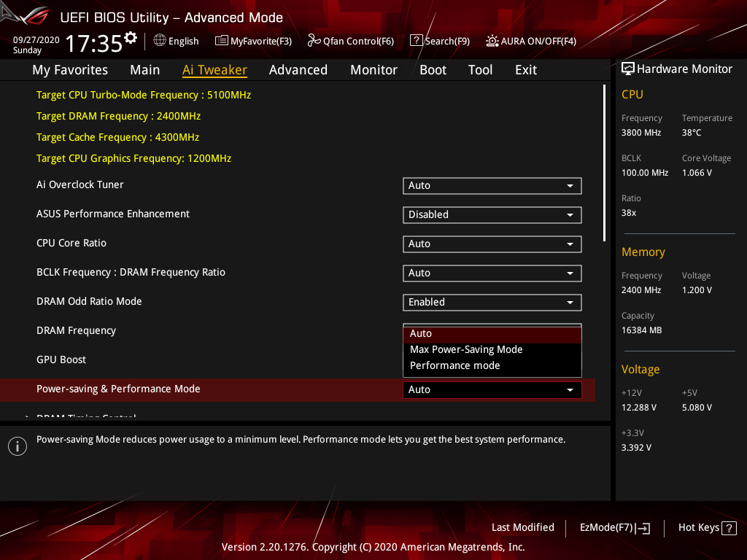The height and width of the screenshot is (560, 747).
Task: Click the info icon in help panel
Action: tap(18, 446)
